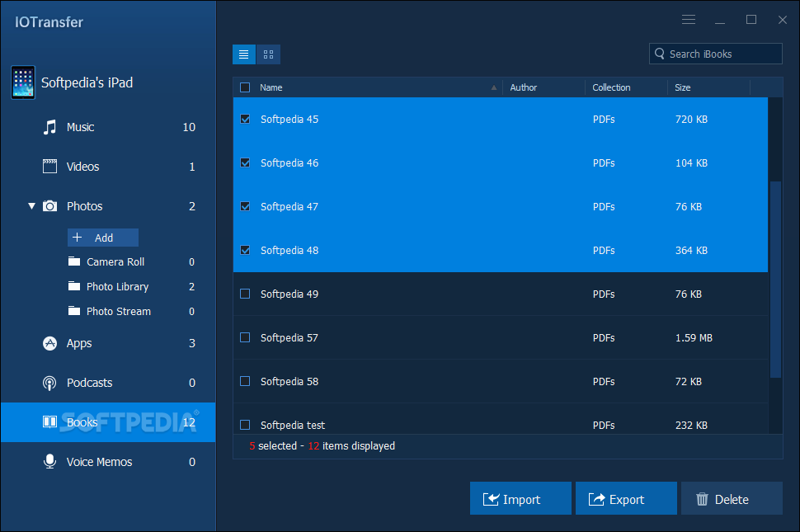Click the 720 KB size value
The height and width of the screenshot is (532, 800).
tap(691, 120)
